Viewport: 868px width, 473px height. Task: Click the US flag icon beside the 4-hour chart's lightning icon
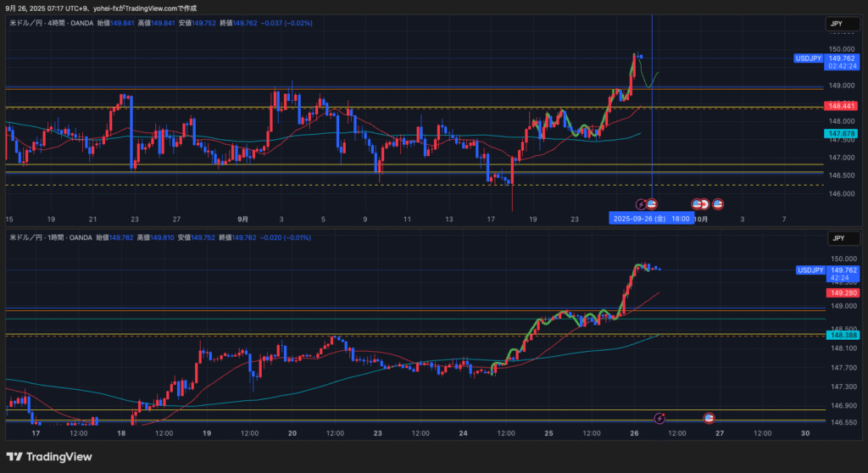coord(652,203)
